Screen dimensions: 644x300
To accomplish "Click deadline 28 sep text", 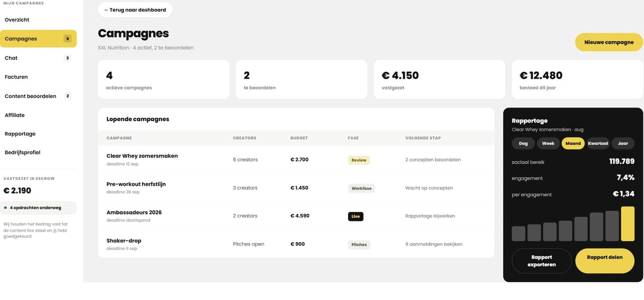I will pos(123,192).
